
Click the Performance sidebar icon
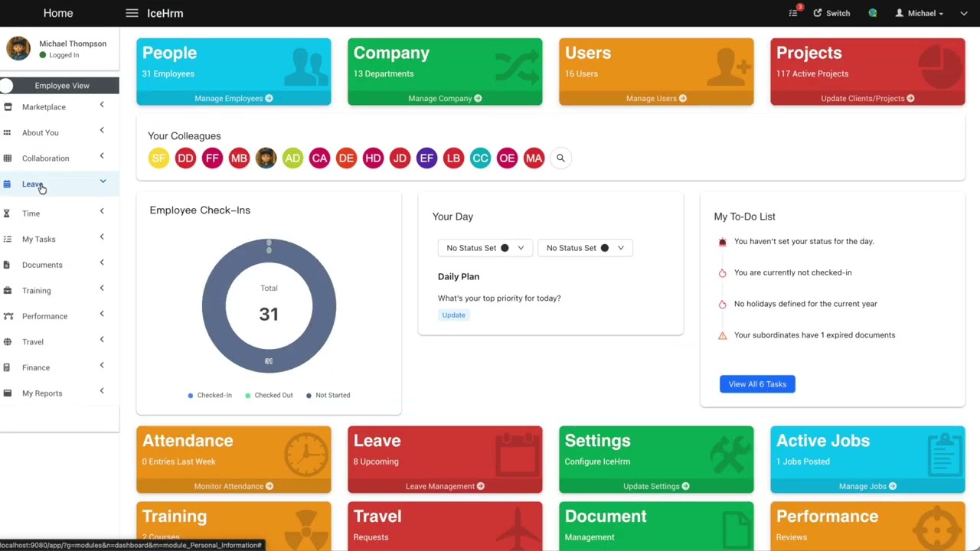(7, 316)
